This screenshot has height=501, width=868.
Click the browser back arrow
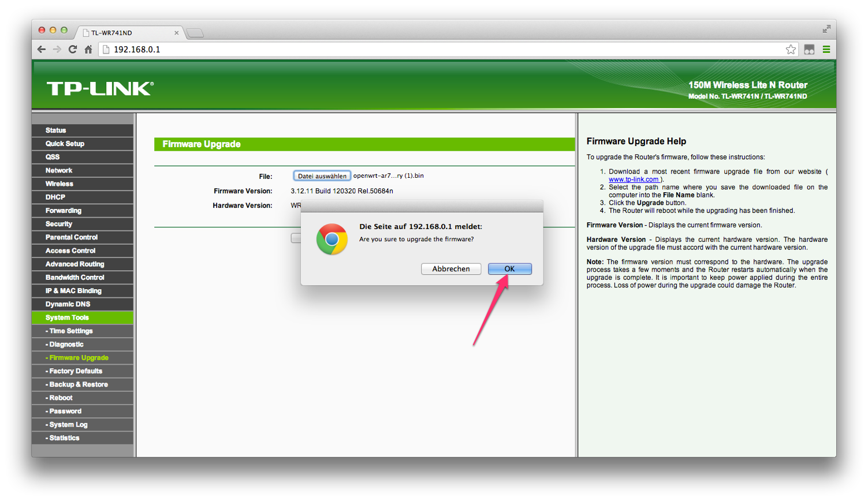[x=42, y=50]
